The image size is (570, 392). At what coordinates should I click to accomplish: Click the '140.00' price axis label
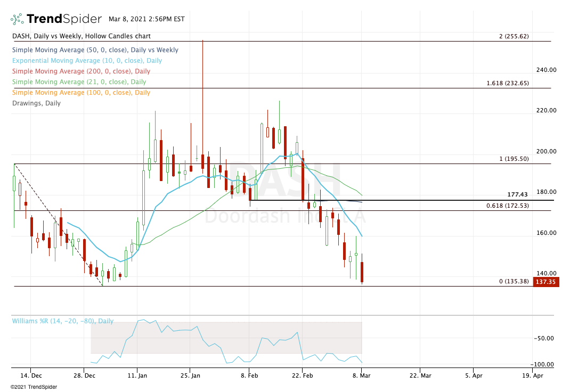(547, 273)
